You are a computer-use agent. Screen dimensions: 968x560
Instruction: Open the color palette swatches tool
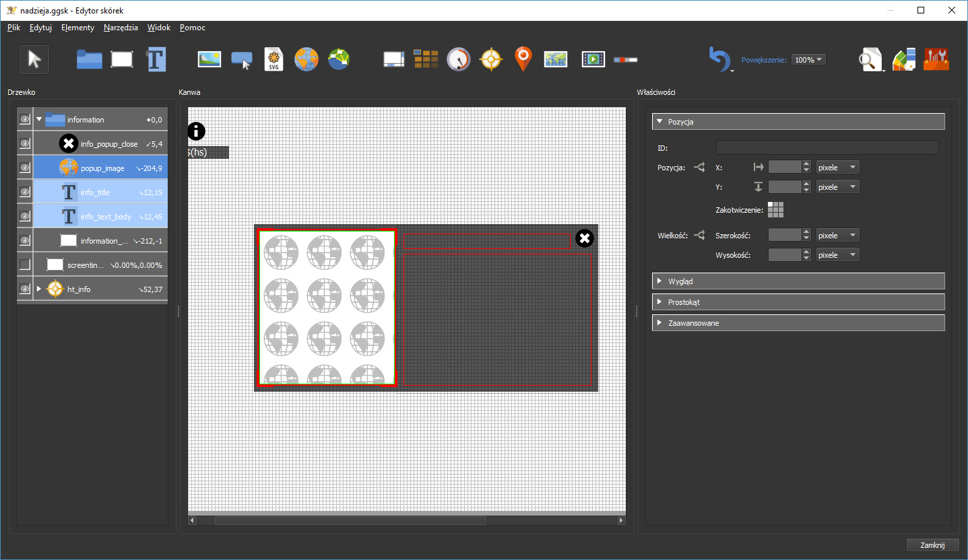pos(904,59)
